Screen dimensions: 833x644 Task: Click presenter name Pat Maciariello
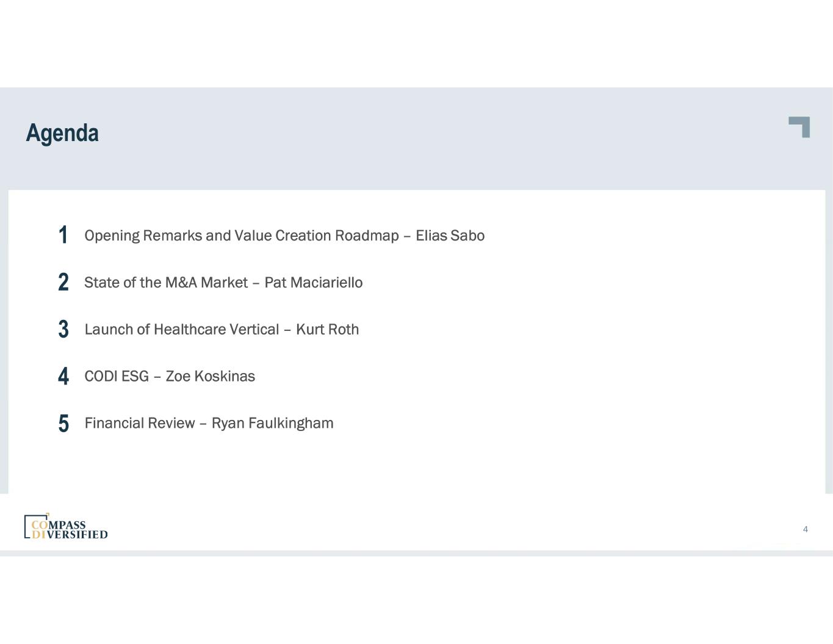click(x=313, y=283)
